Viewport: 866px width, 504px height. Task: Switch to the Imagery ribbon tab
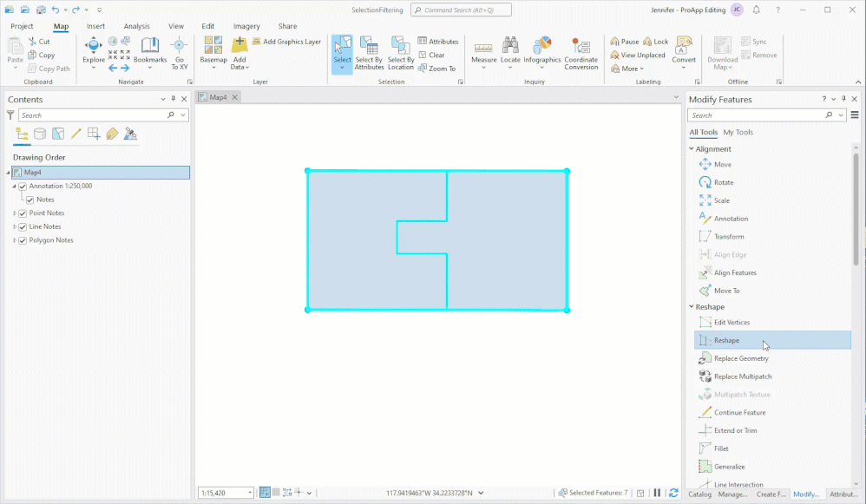click(246, 26)
